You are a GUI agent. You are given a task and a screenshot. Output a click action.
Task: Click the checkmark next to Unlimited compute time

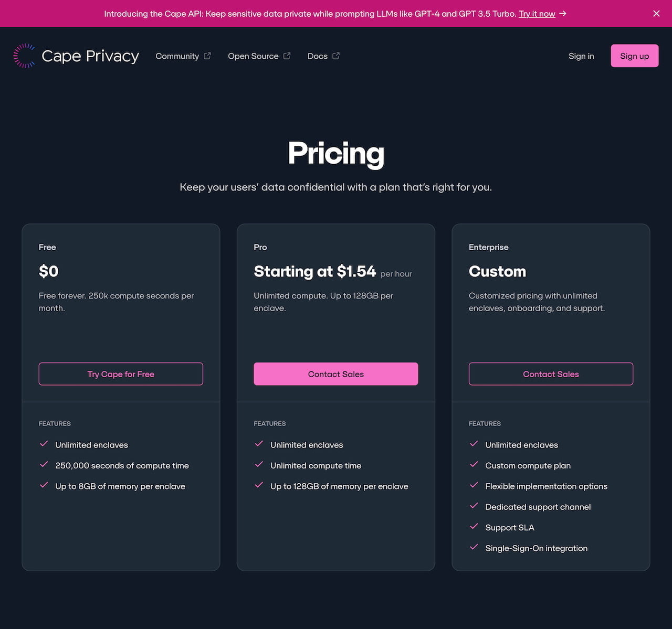(259, 464)
